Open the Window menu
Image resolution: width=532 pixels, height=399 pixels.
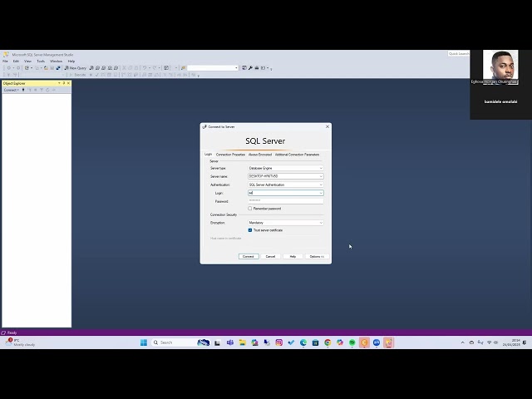pyautogui.click(x=56, y=61)
